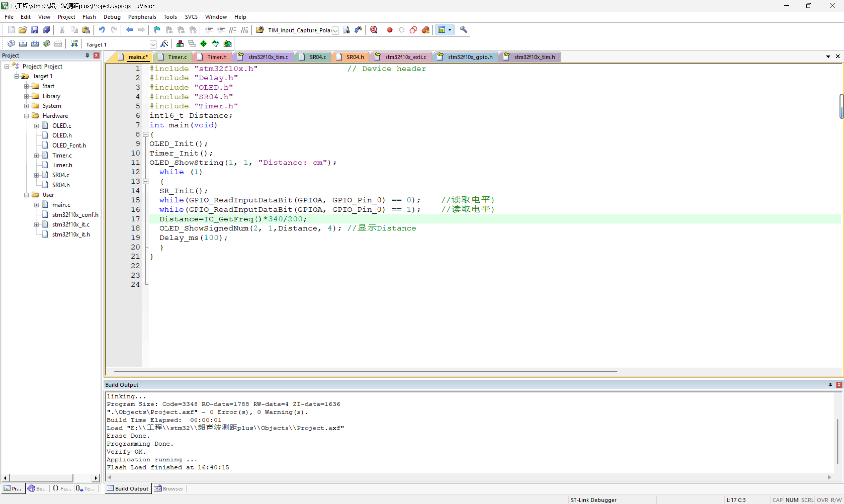Start the debug session via toolbar icon
The height and width of the screenshot is (504, 844).
374,30
